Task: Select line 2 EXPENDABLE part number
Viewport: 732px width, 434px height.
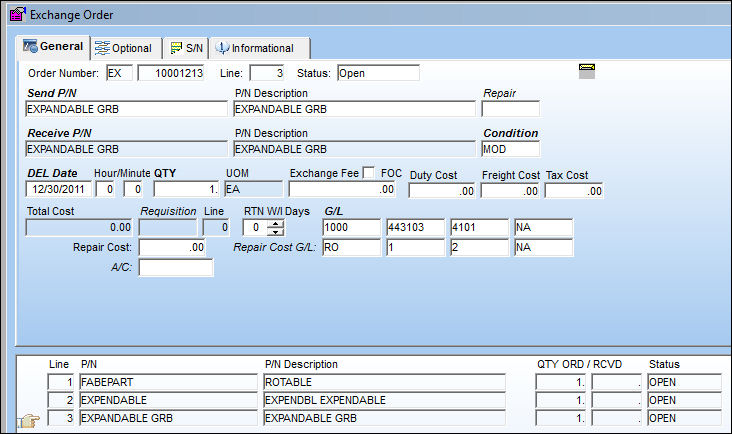Action: pos(168,400)
